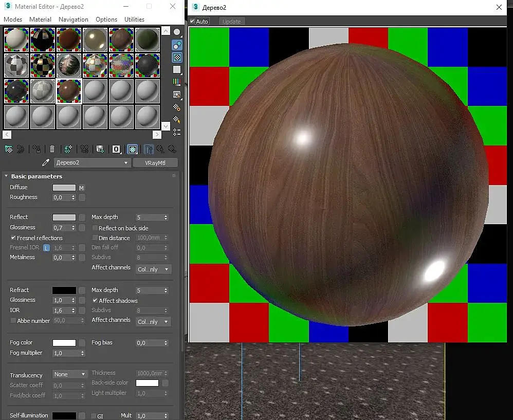Click the Select by Material icon
The height and width of the screenshot is (420, 513).
pyautogui.click(x=177, y=120)
